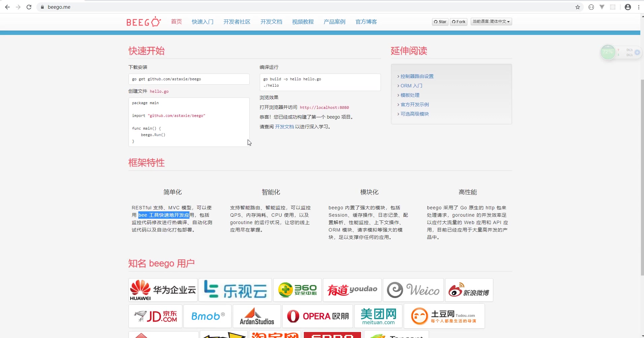Click the red hello.go filename label
Image resolution: width=644 pixels, height=338 pixels.
(159, 91)
